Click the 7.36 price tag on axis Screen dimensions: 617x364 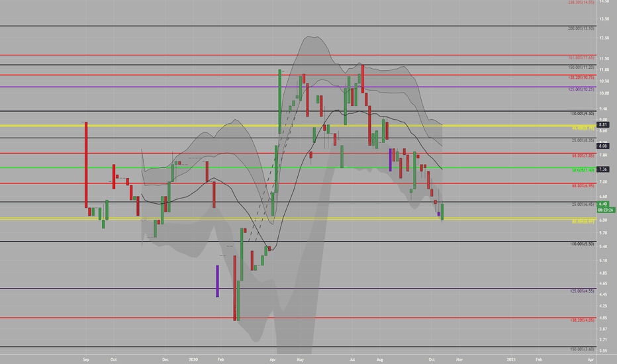[603, 169]
